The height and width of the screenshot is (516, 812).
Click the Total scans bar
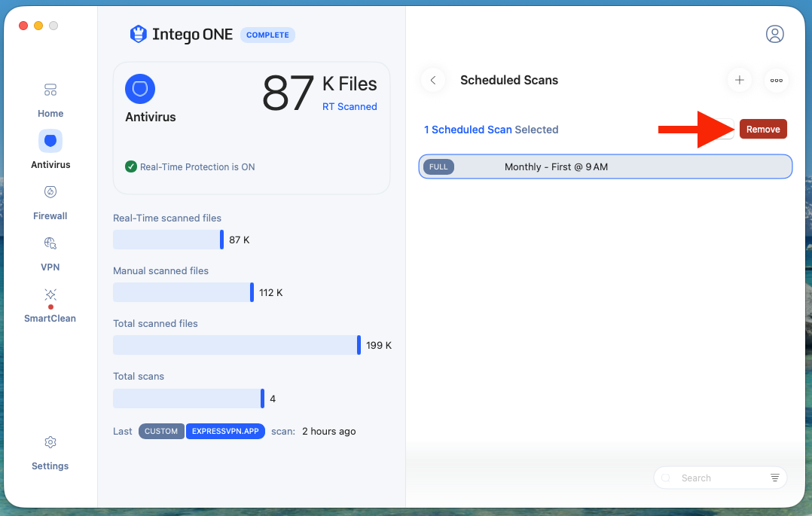click(188, 398)
